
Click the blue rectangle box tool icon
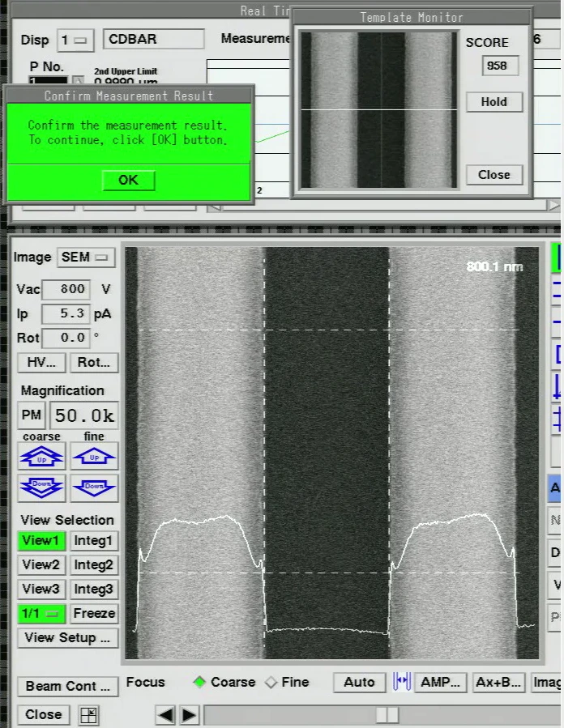pyautogui.click(x=556, y=354)
